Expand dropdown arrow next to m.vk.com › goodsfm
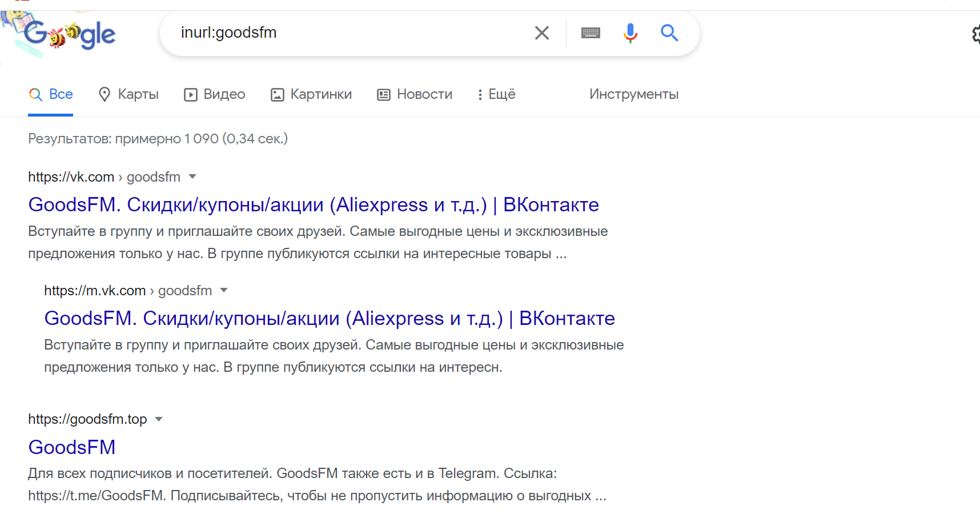This screenshot has width=980, height=518. tap(224, 290)
